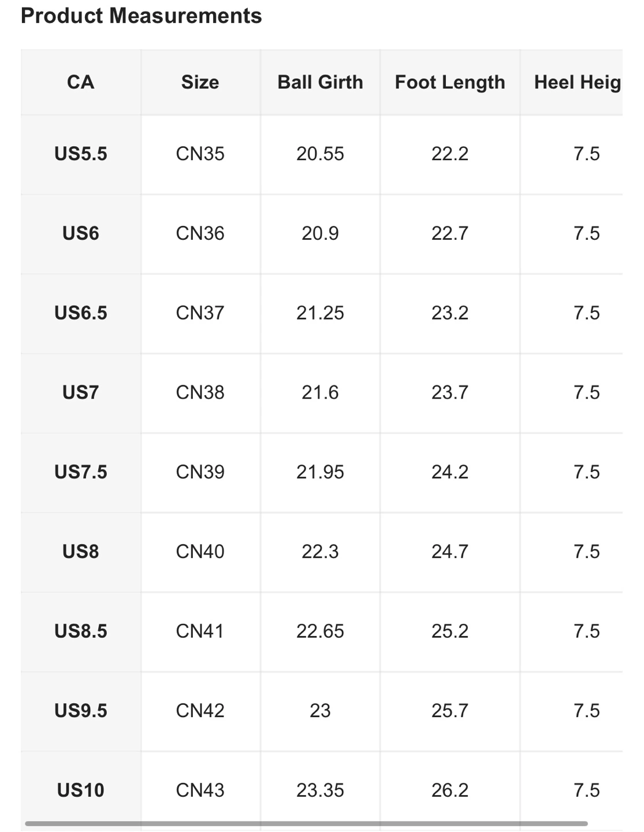The width and height of the screenshot is (644, 832).
Task: Choose the US8 row label
Action: click(x=81, y=551)
